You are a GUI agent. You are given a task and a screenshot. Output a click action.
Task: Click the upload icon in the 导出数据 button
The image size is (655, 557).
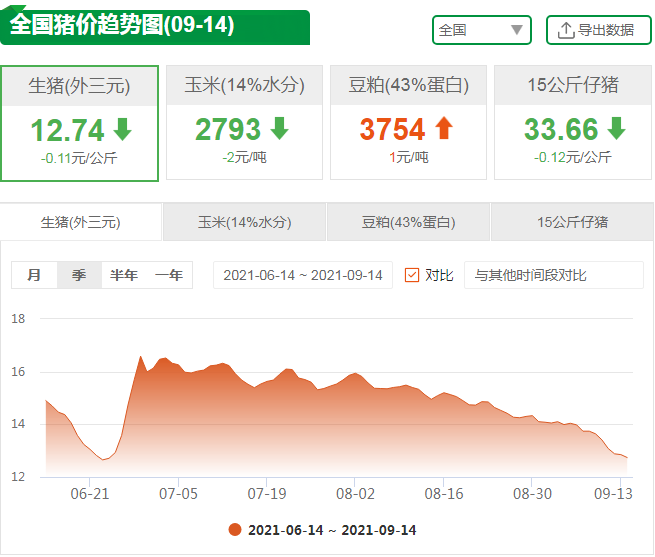566,30
